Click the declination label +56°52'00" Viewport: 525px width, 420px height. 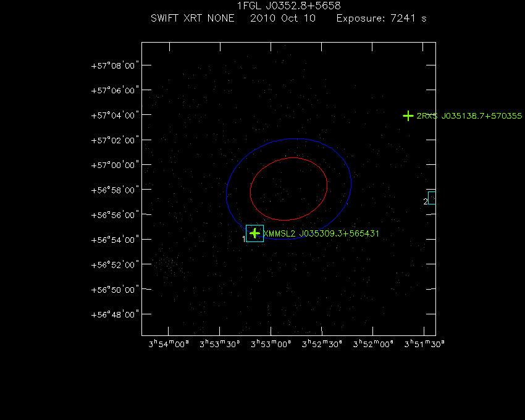(115, 265)
